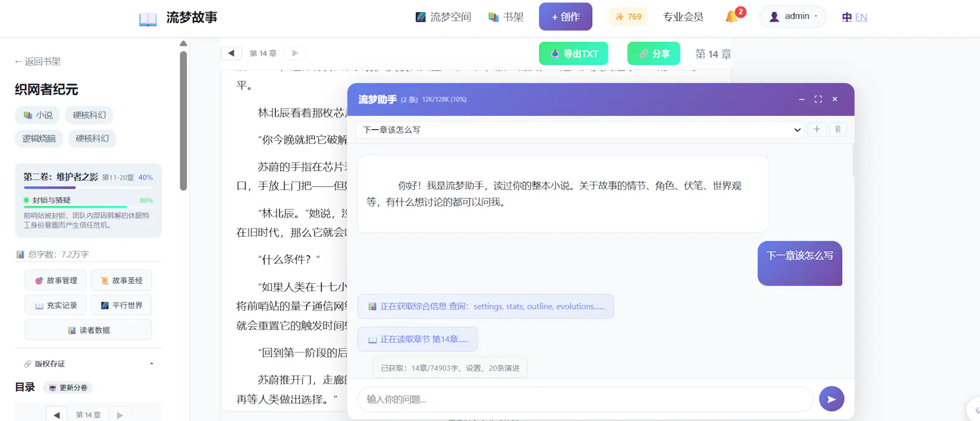Open the 下一章该怎么写 conversation dropdown
The width and height of the screenshot is (980, 421).
579,129
